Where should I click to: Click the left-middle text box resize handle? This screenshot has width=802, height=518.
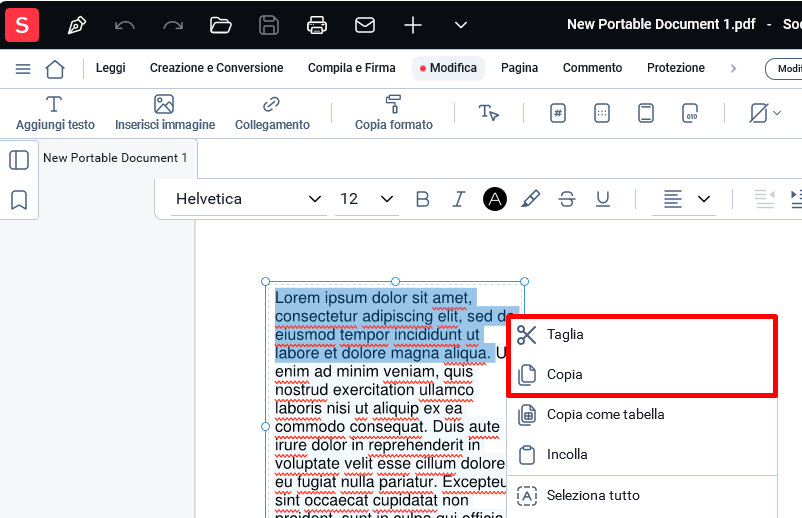pos(265,426)
